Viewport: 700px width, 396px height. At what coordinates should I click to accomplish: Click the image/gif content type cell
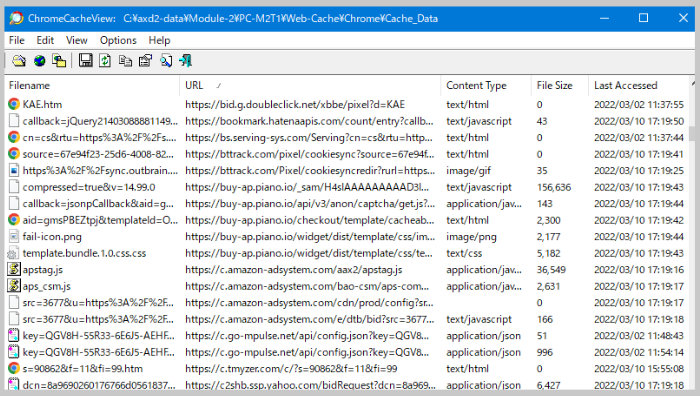[468, 170]
